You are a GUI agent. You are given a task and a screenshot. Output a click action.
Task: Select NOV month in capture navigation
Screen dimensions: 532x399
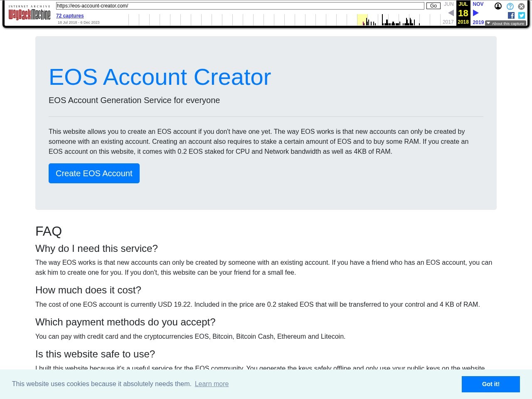tap(478, 4)
